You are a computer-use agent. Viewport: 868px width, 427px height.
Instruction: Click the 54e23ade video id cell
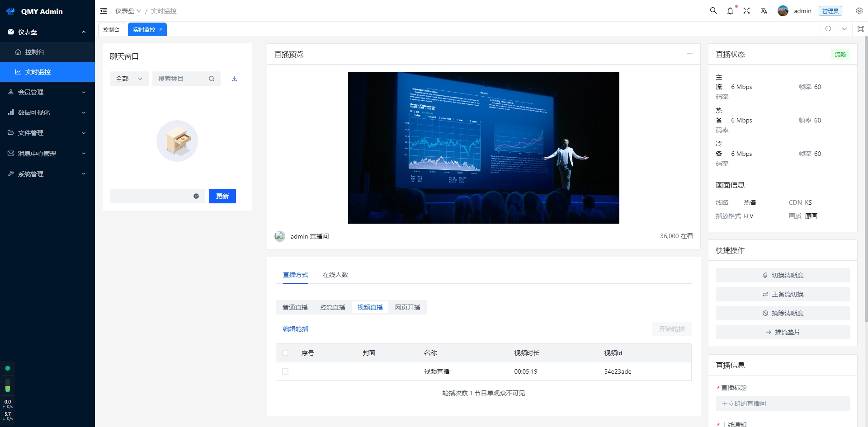click(x=618, y=371)
